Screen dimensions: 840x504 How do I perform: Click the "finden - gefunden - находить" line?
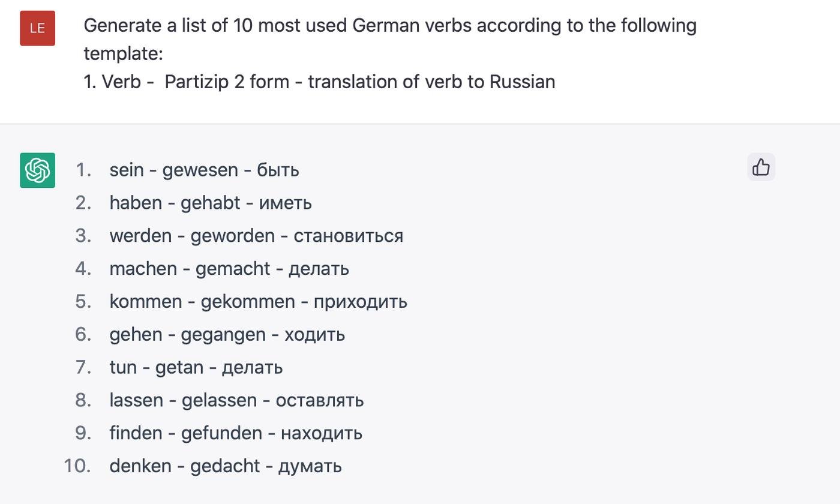pyautogui.click(x=235, y=433)
